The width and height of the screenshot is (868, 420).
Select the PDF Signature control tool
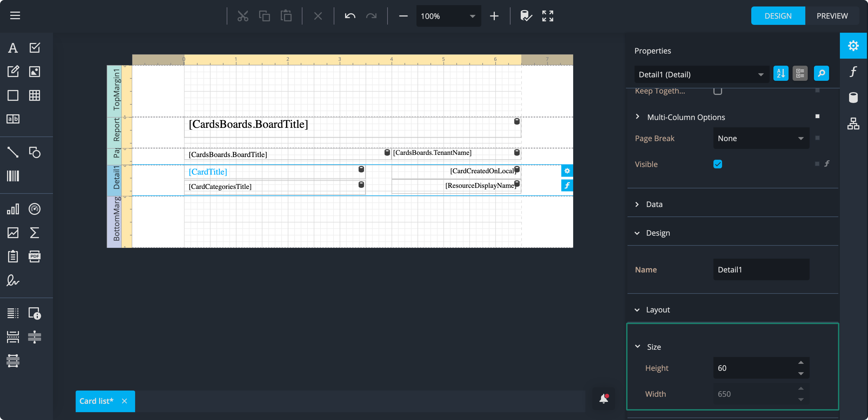click(13, 280)
